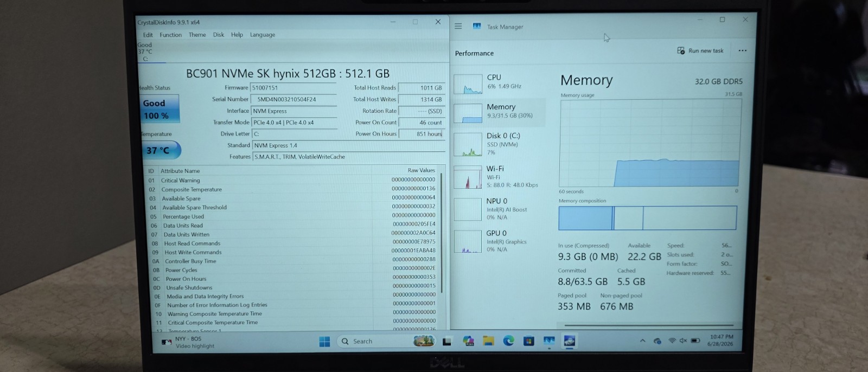The image size is (868, 372).
Task: Click the attribute list vertical scrollbar
Action: 443,233
